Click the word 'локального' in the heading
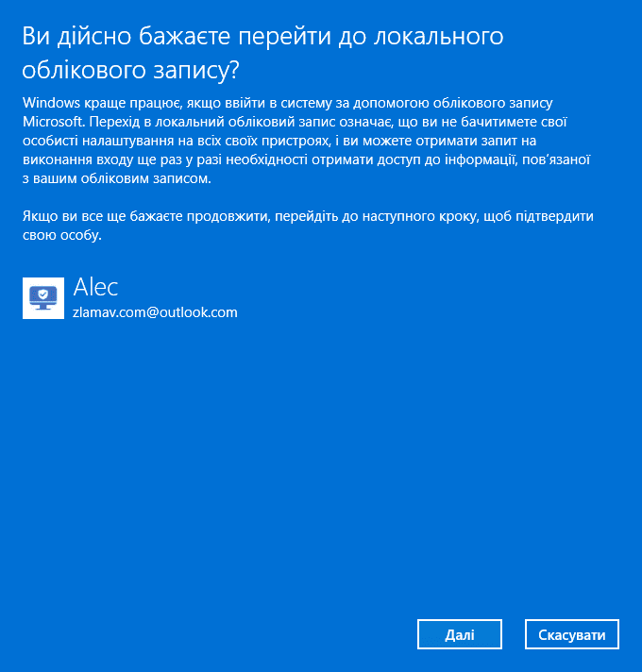The width and height of the screenshot is (642, 672). (438, 36)
